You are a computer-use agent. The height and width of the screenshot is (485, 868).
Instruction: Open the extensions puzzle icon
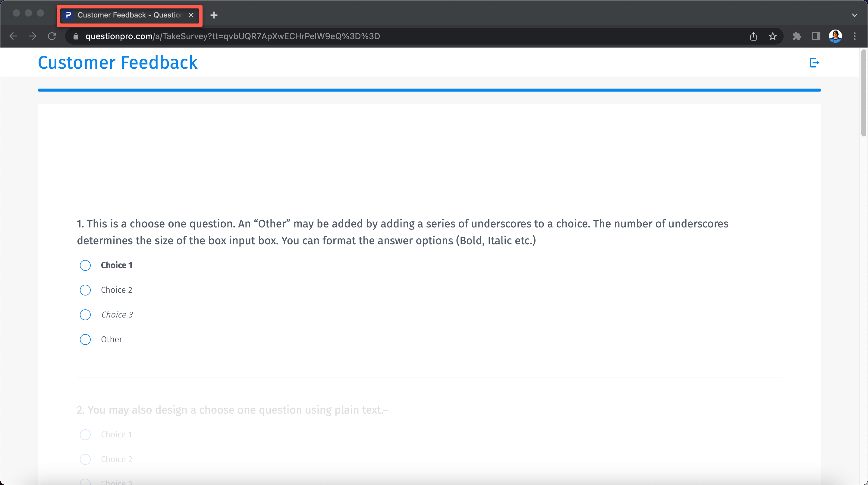click(797, 36)
